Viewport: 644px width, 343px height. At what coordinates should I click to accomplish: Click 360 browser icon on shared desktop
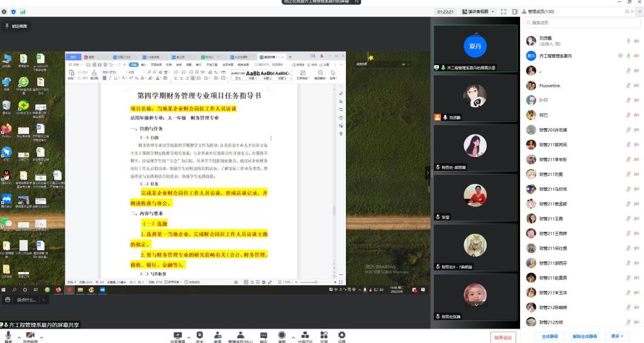(23, 84)
